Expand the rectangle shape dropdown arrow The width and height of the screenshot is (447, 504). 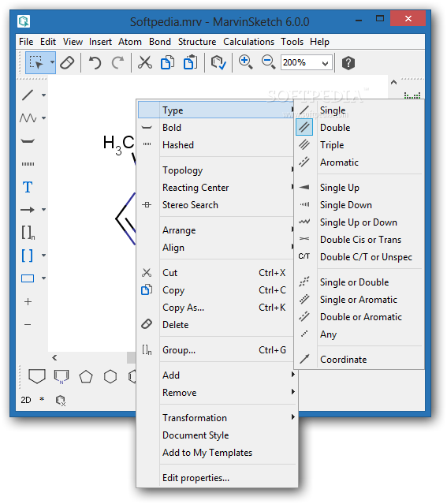(x=43, y=278)
